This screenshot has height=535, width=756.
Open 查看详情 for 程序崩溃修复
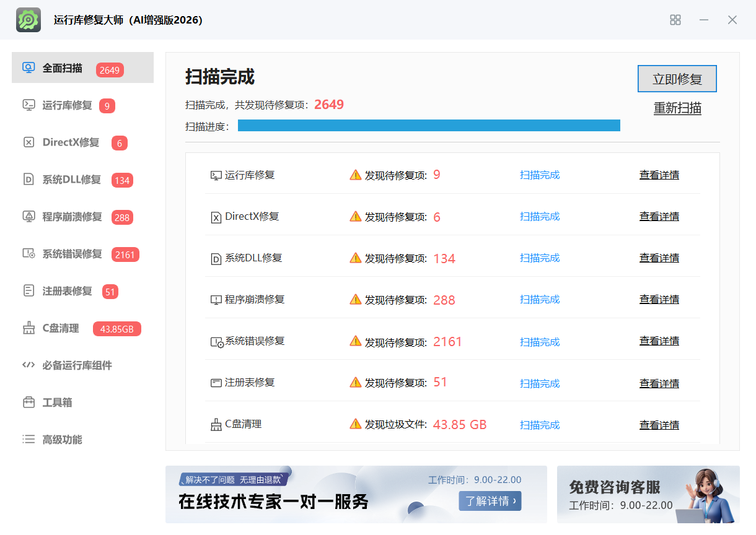pos(659,300)
